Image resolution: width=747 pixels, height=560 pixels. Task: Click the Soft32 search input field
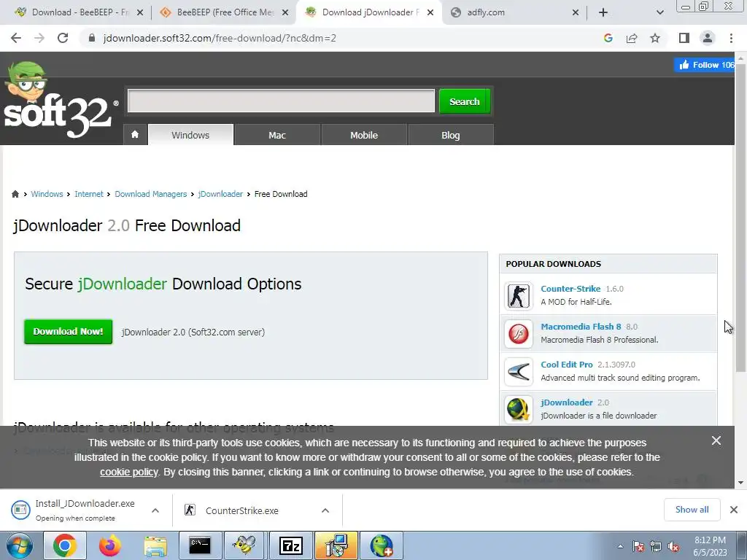(x=281, y=101)
